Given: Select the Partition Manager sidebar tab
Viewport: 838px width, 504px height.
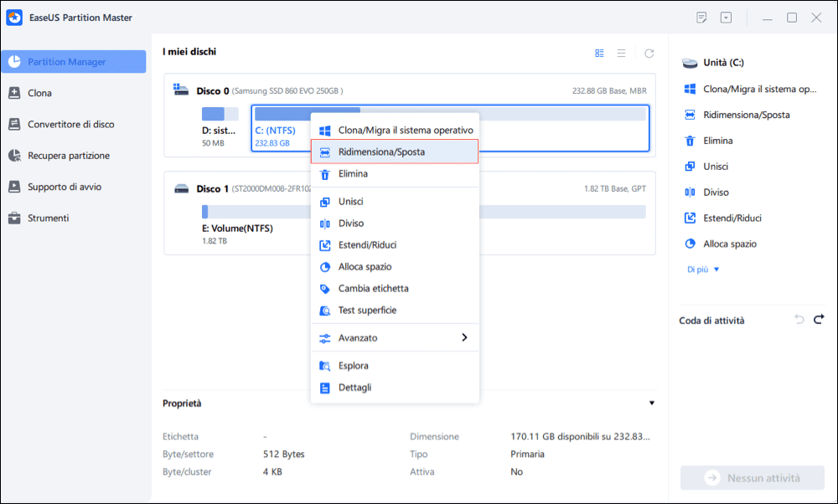Looking at the screenshot, I should point(73,62).
